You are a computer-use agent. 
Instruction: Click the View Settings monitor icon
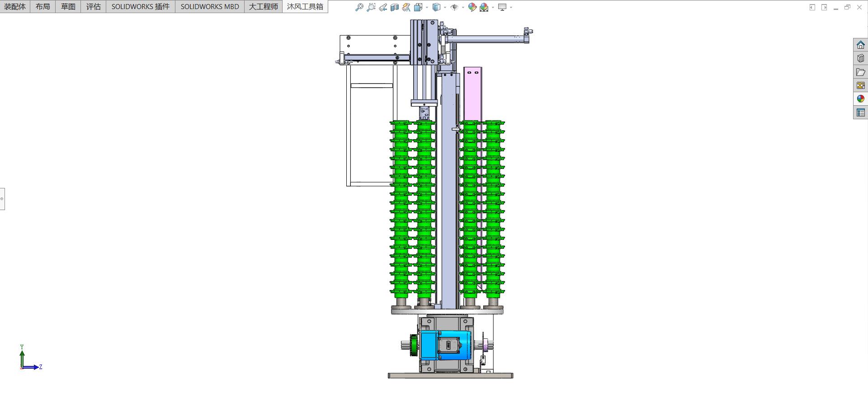pyautogui.click(x=502, y=7)
